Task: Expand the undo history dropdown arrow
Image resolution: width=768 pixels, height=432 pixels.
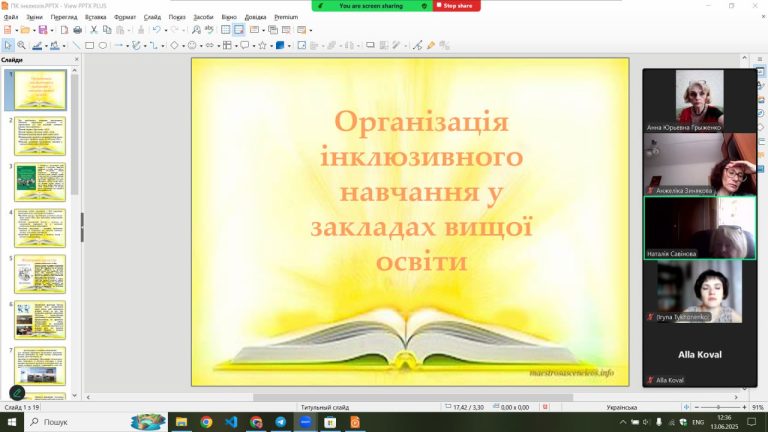Action: click(166, 30)
